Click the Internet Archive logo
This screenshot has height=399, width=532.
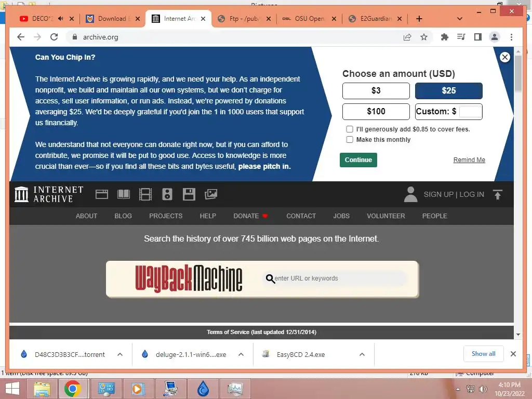pyautogui.click(x=49, y=194)
